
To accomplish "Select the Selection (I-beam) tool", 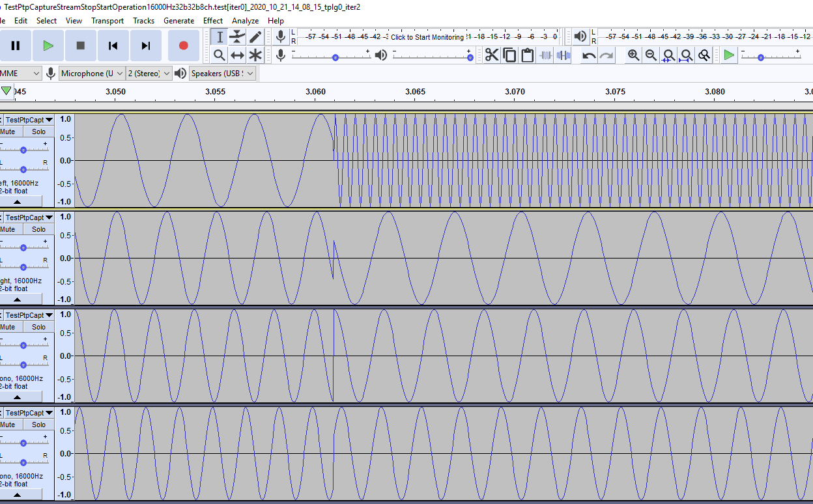I will point(220,37).
